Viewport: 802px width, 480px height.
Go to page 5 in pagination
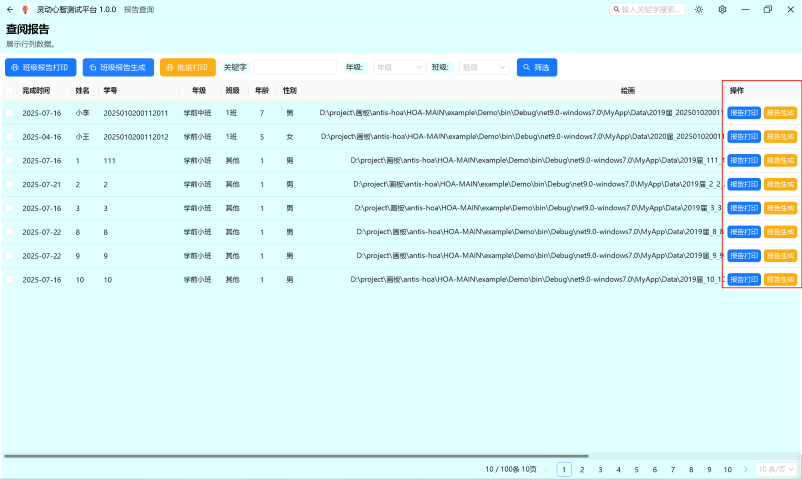point(637,469)
